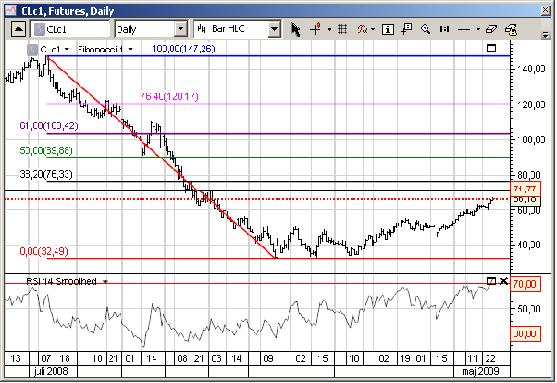Activate the crosshair cursor tool
The image size is (557, 383).
tap(315, 29)
